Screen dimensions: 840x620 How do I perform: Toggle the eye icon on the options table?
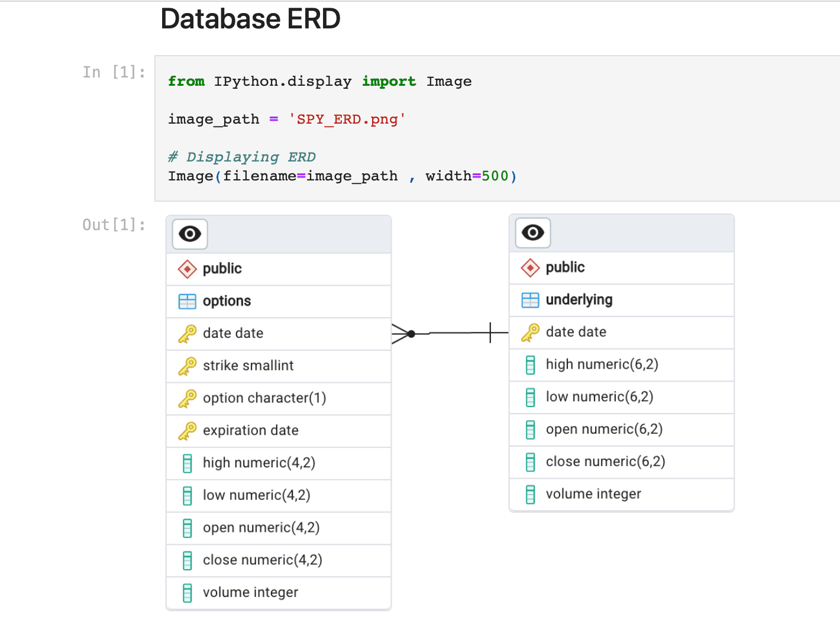coord(190,234)
